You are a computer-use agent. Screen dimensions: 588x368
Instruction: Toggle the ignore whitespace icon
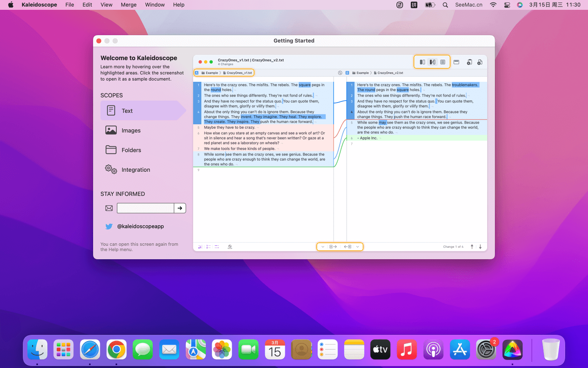coord(230,247)
